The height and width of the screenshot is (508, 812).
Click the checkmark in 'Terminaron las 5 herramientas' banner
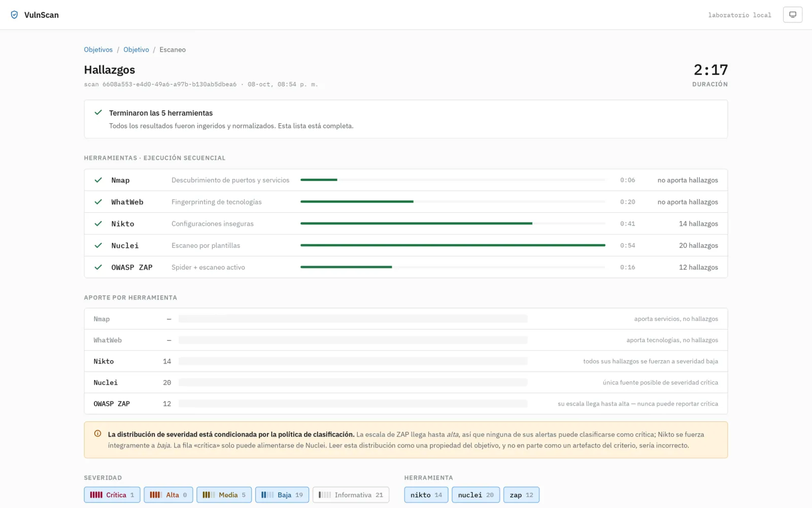(98, 113)
